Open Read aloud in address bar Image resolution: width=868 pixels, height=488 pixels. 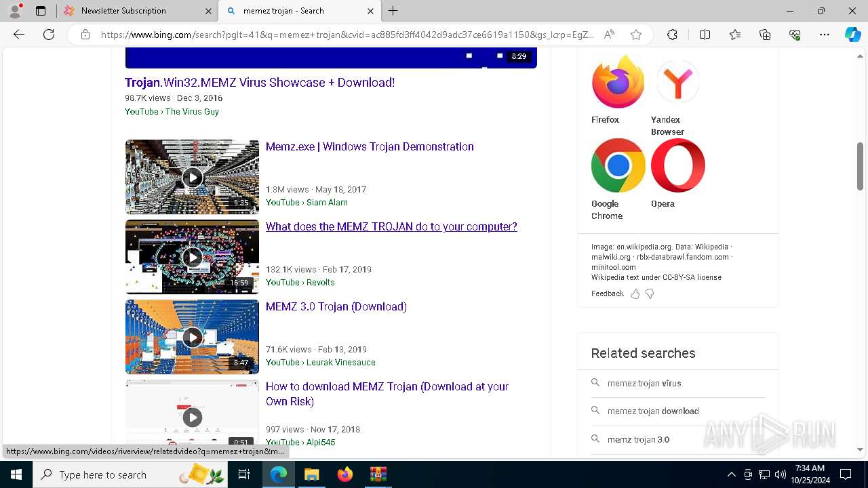click(610, 35)
